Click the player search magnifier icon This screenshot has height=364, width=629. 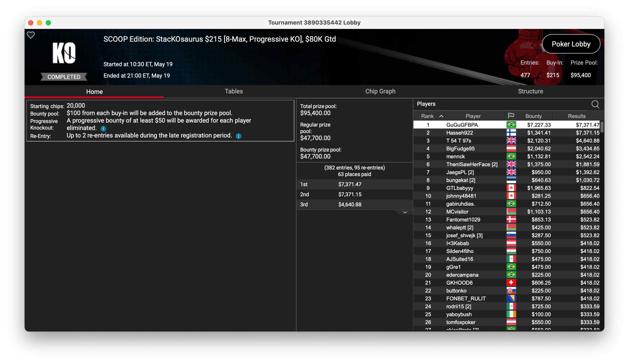click(x=595, y=105)
